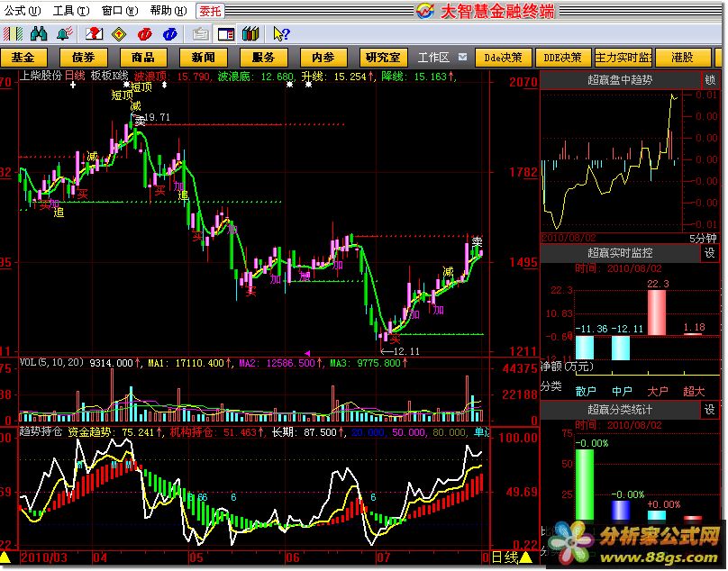Click the Dazhihui logo icon in title

coord(425,10)
